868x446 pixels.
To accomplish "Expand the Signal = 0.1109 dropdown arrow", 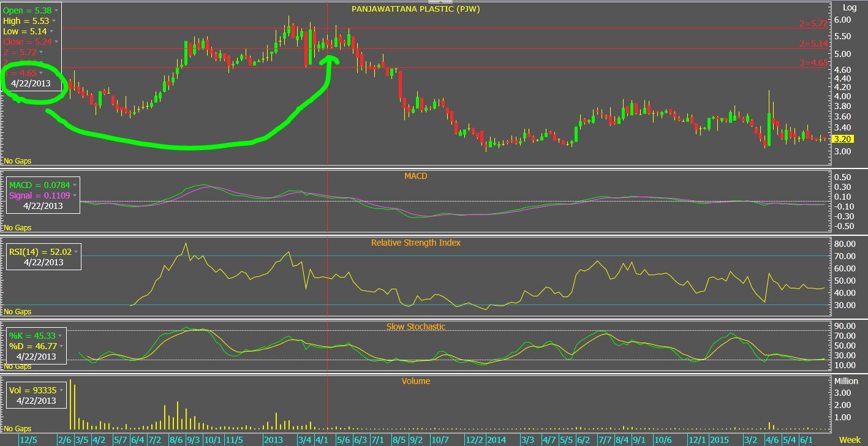I will click(x=75, y=195).
